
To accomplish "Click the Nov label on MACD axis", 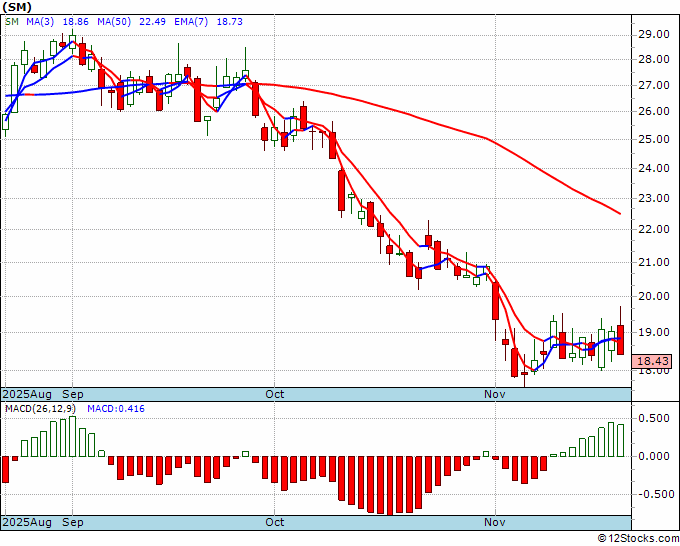I will pyautogui.click(x=495, y=522).
